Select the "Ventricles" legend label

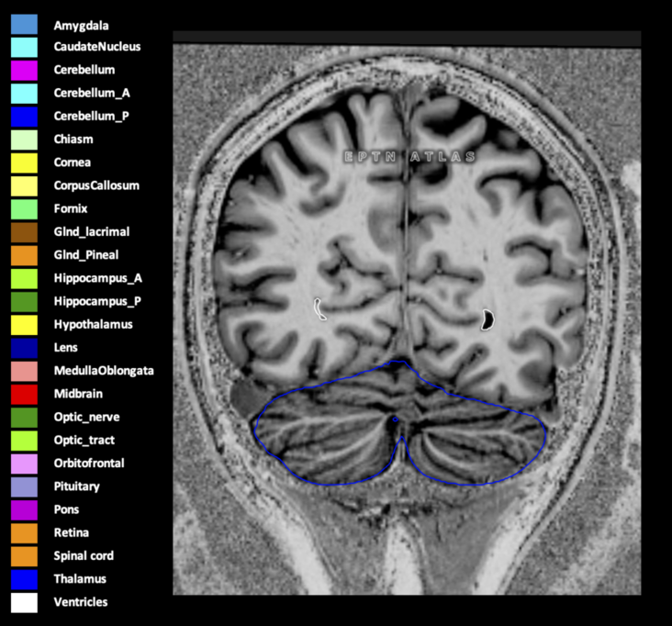click(81, 601)
